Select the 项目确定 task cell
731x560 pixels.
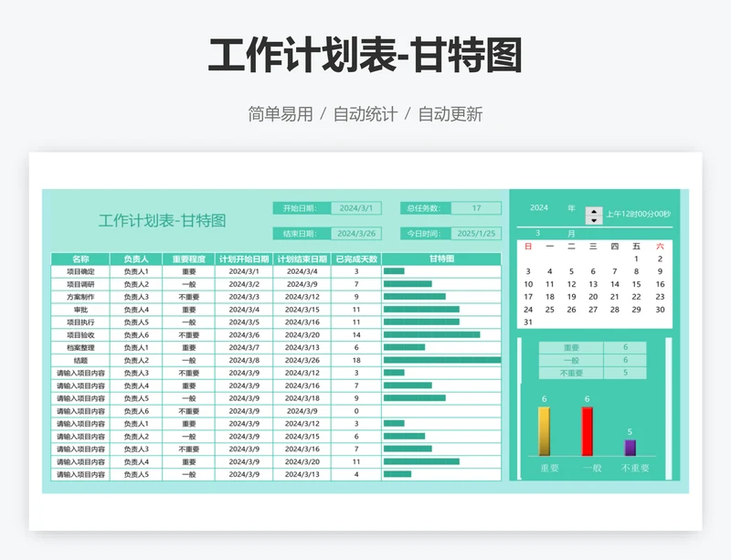[x=80, y=271]
